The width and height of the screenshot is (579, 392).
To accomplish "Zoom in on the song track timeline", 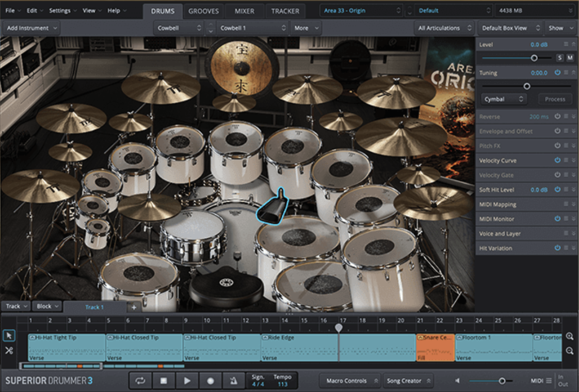I will click(570, 336).
